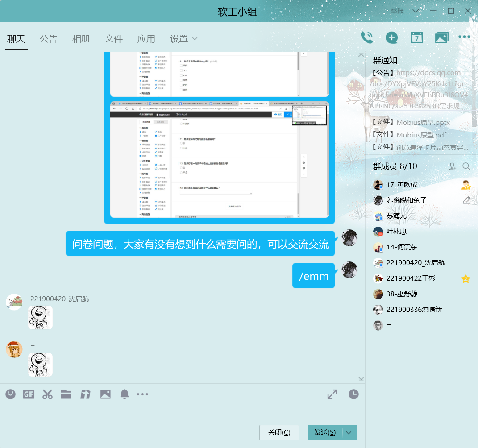
Task: Click the edit pencil next to 养晓晓和兔子
Action: pos(466,200)
